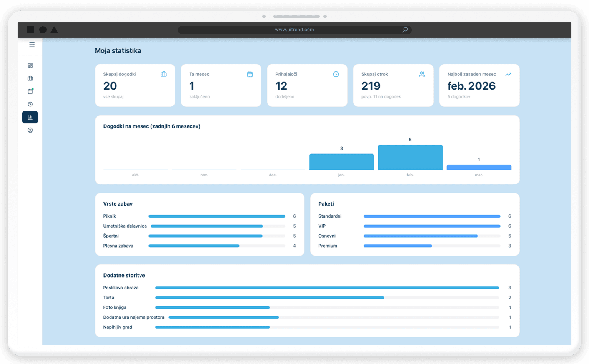
Task: Click the mar. bar in monthly chart
Action: (x=479, y=167)
